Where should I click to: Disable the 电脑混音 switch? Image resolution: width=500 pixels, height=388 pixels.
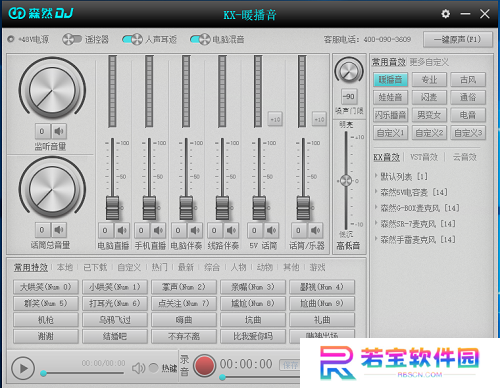[200, 39]
